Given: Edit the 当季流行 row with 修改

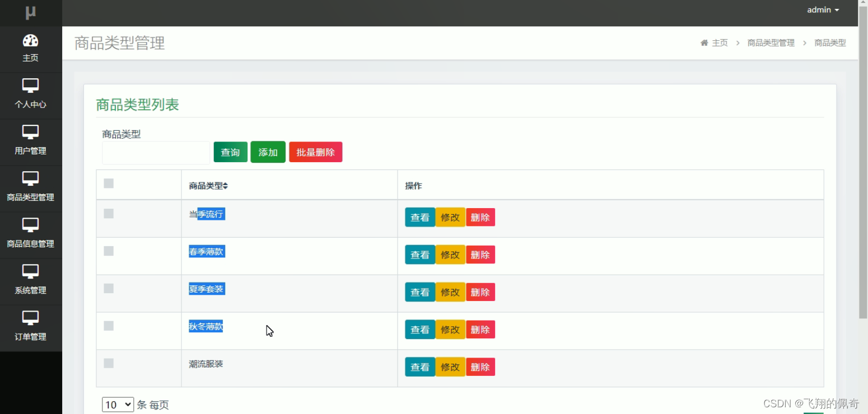Looking at the screenshot, I should pyautogui.click(x=450, y=218).
